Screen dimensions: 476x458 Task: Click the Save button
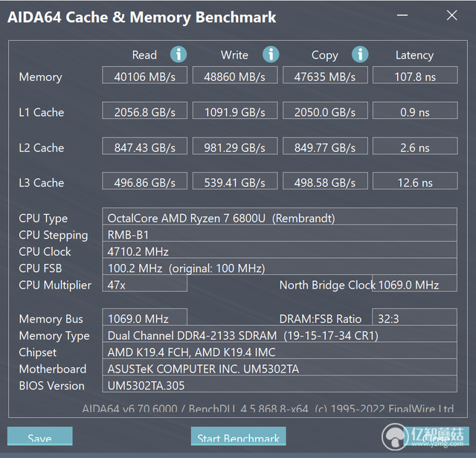pos(39,436)
